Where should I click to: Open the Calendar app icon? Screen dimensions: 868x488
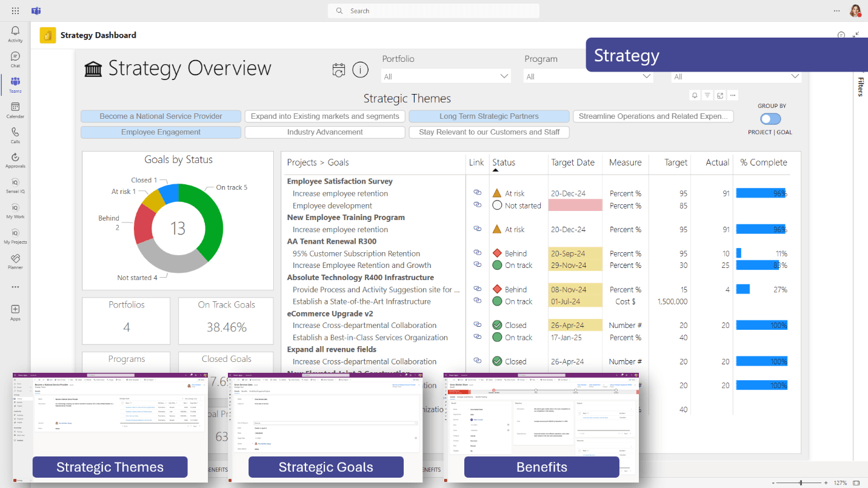[x=15, y=110]
